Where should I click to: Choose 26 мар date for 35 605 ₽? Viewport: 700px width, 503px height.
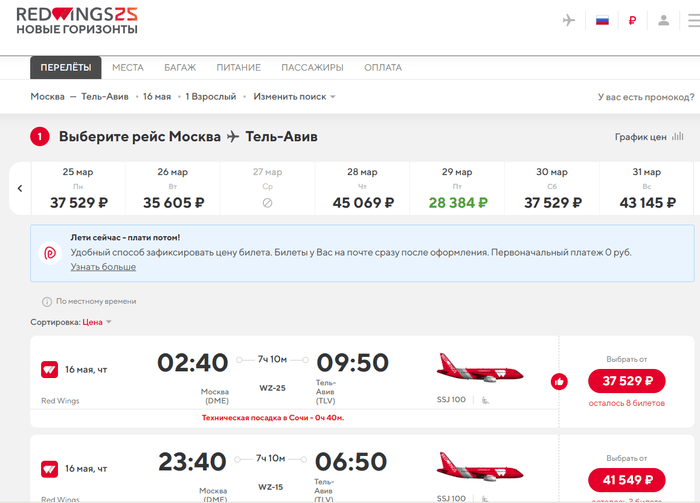[x=173, y=188]
